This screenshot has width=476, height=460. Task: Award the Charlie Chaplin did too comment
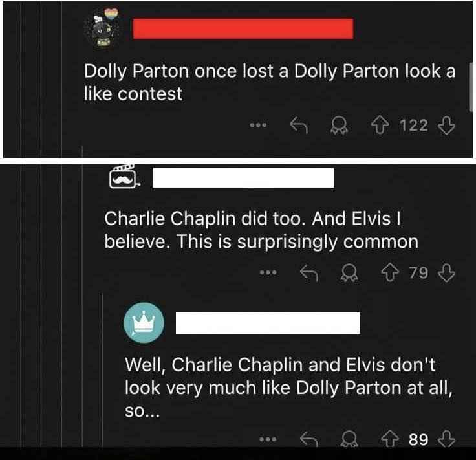coord(349,273)
